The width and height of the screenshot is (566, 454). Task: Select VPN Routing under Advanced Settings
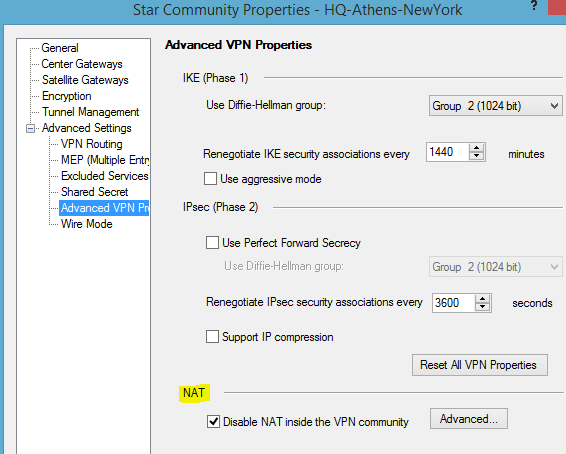click(92, 144)
